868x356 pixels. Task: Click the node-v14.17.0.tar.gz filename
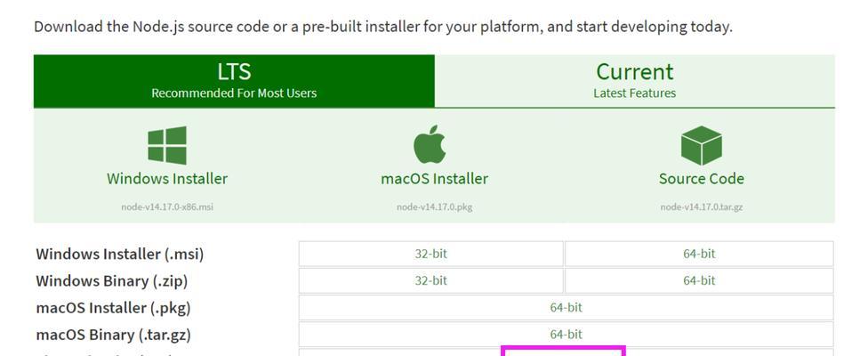702,207
